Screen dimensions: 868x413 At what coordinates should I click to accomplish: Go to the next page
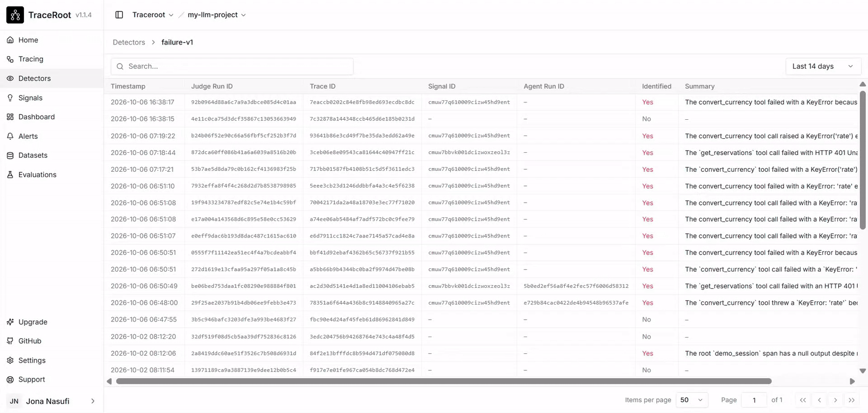835,400
